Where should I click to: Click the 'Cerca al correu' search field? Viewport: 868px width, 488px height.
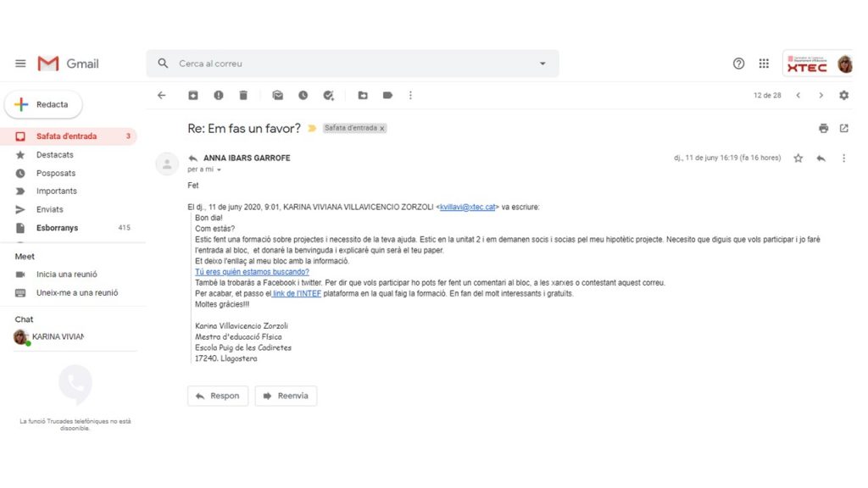click(348, 64)
